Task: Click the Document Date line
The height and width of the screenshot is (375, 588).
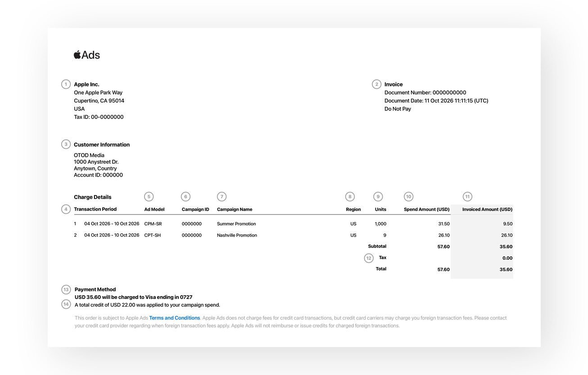Action: [436, 101]
